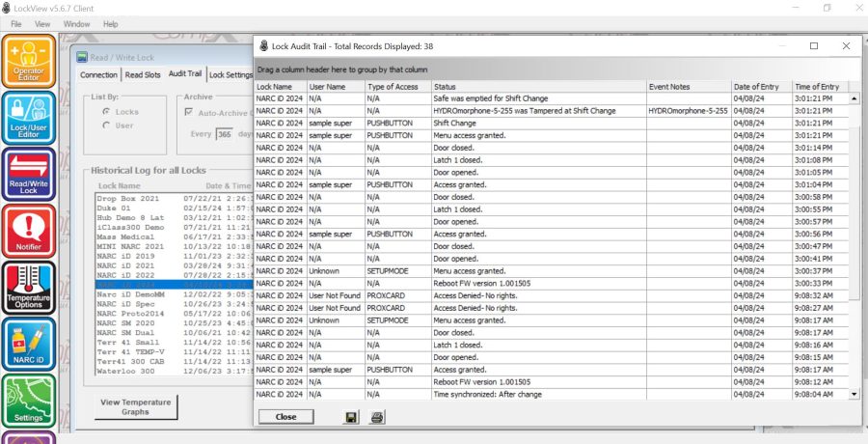
Task: Open the View menu
Action: (x=42, y=24)
